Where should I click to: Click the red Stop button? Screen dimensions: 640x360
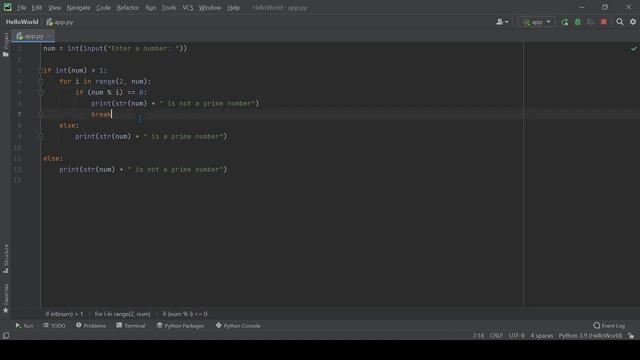(x=604, y=22)
